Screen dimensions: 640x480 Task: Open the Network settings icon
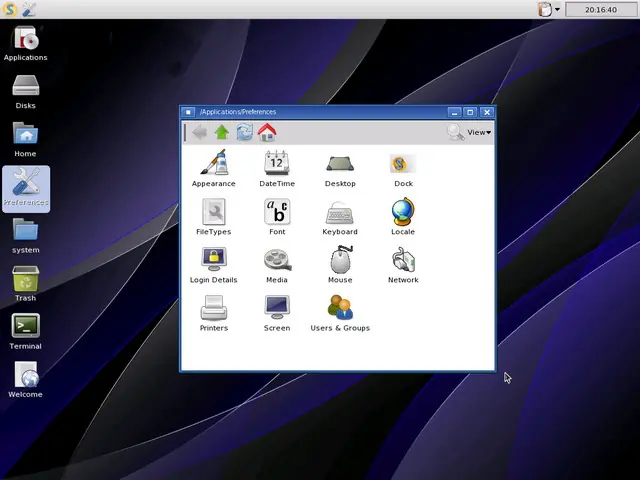pyautogui.click(x=403, y=260)
